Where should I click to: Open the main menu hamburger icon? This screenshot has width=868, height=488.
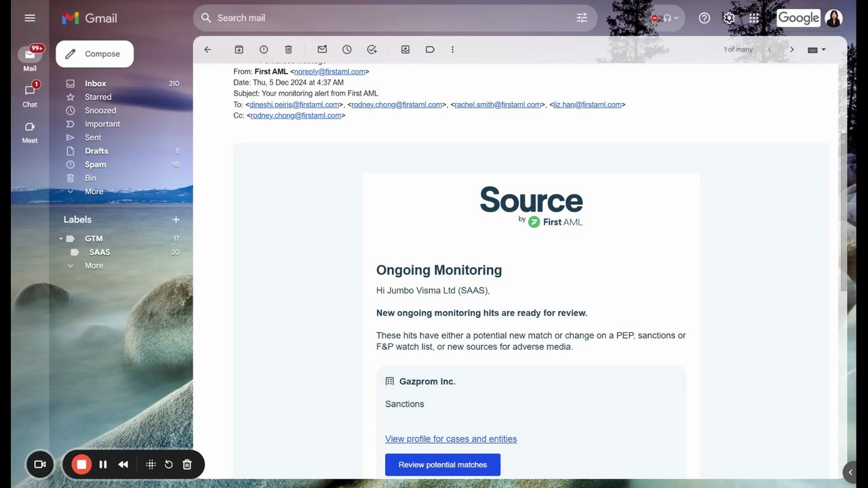30,18
